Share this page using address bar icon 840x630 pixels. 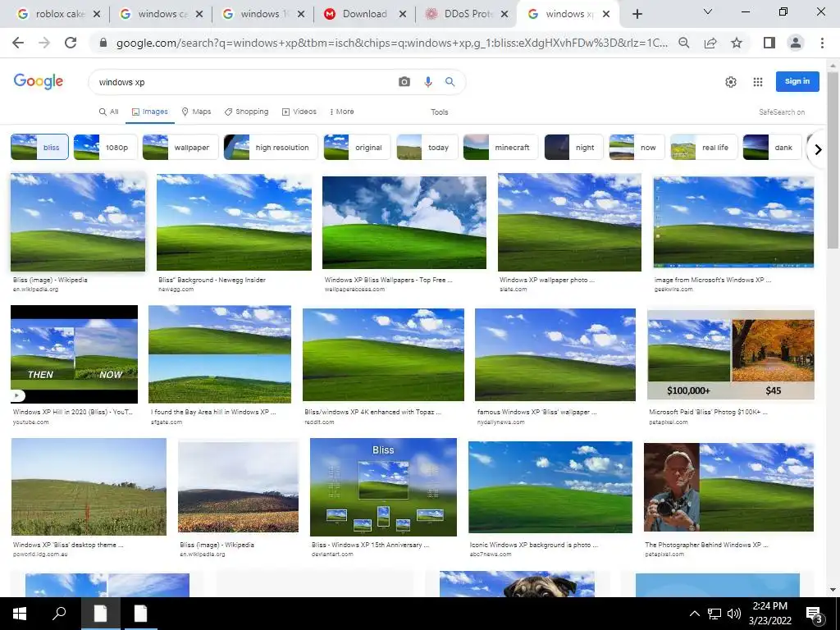pos(710,43)
